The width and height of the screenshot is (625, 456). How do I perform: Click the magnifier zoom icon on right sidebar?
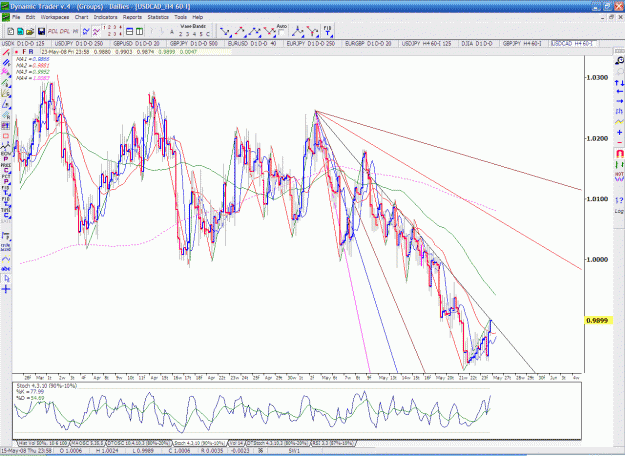tap(619, 61)
